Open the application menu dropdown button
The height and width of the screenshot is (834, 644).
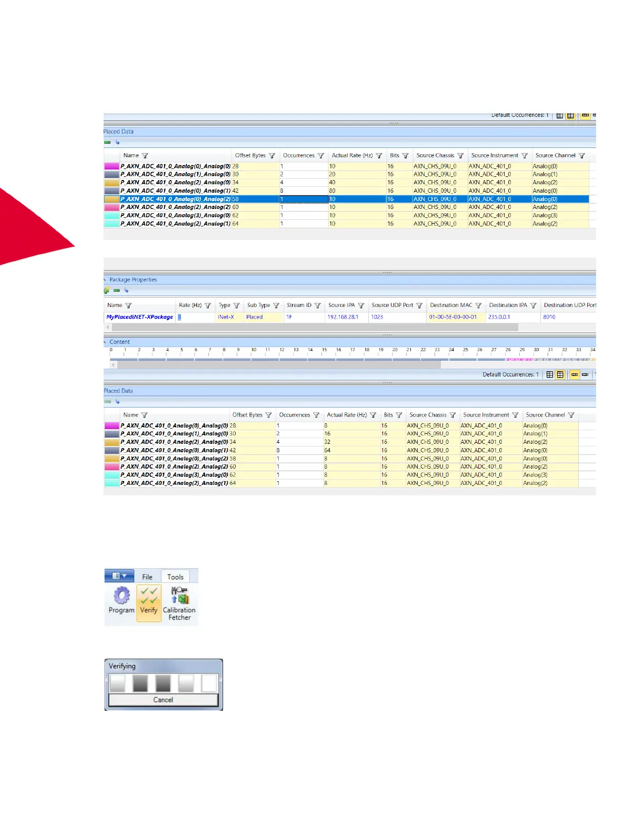(119, 576)
